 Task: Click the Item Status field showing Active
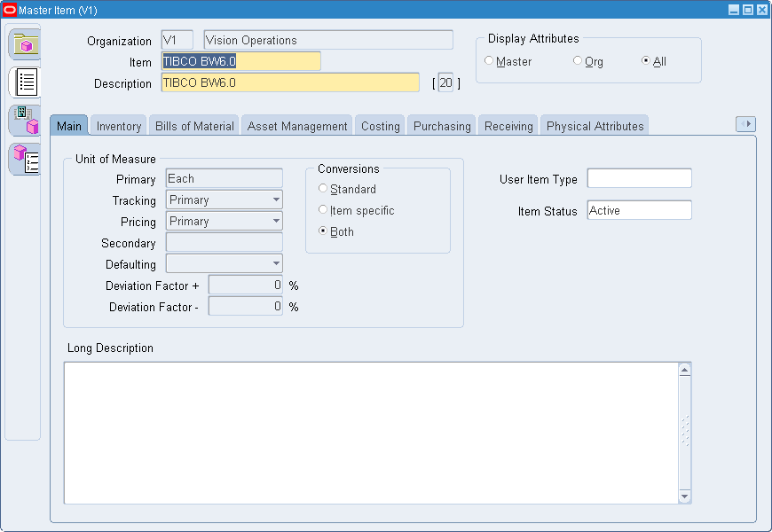[x=639, y=210]
